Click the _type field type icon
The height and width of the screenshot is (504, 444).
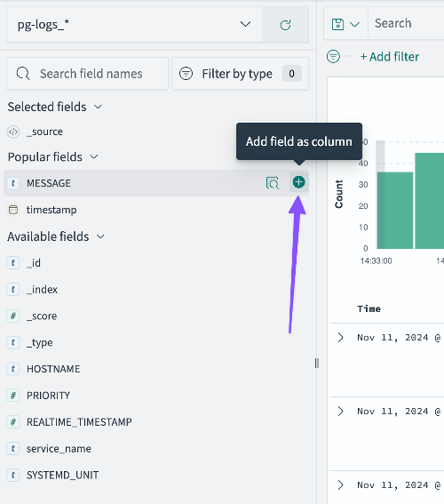click(13, 342)
